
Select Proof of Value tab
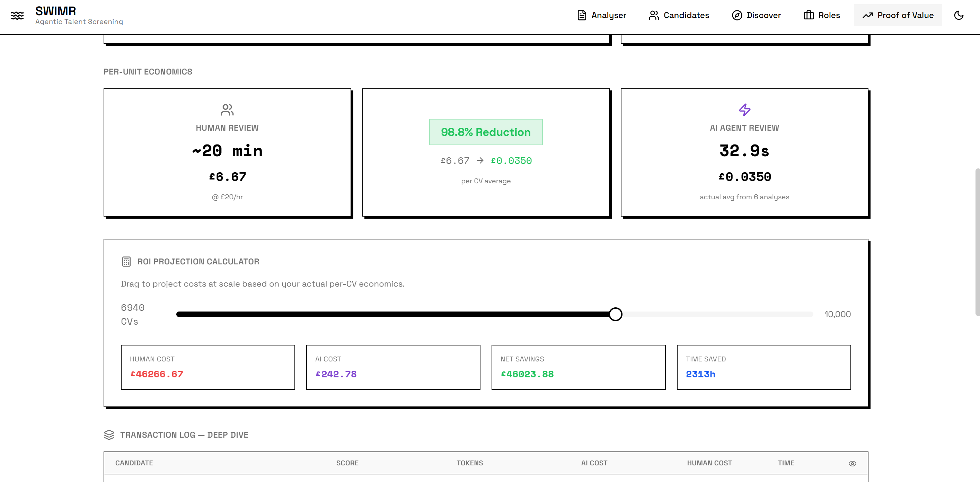898,15
